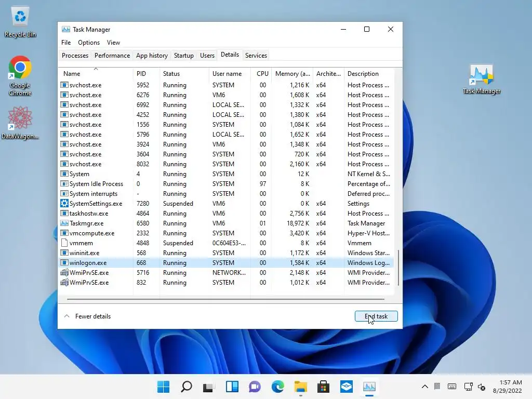Image resolution: width=532 pixels, height=399 pixels.
Task: Click NETWORK user name cell
Action: click(x=229, y=272)
